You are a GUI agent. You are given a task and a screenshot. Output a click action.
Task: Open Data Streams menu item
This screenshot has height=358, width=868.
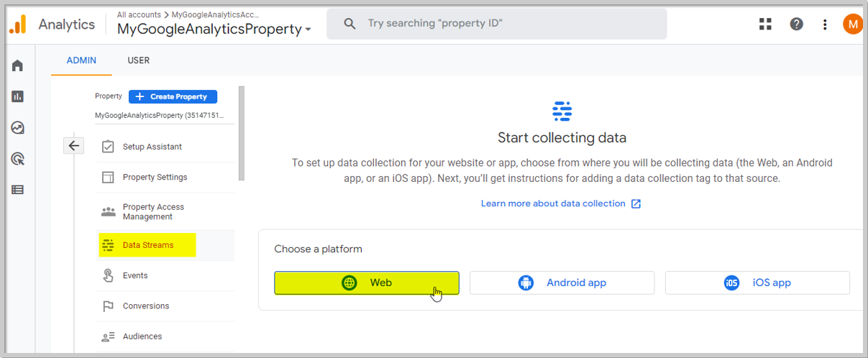point(165,245)
